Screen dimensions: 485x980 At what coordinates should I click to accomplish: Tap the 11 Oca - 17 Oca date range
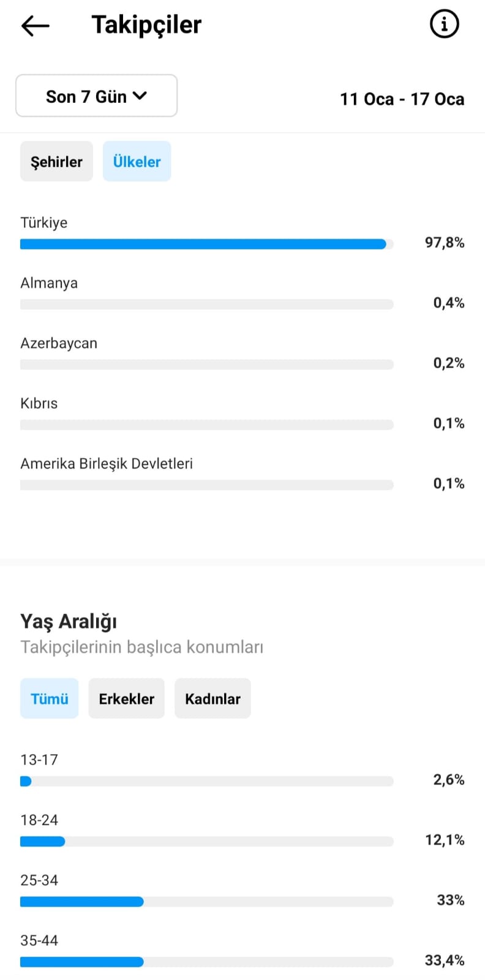click(x=402, y=99)
